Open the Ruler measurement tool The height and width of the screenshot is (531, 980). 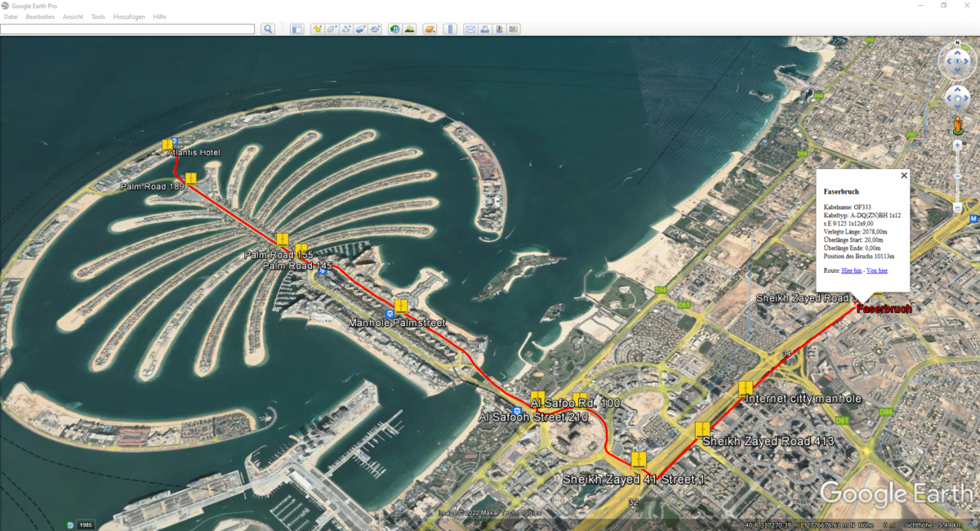point(451,29)
